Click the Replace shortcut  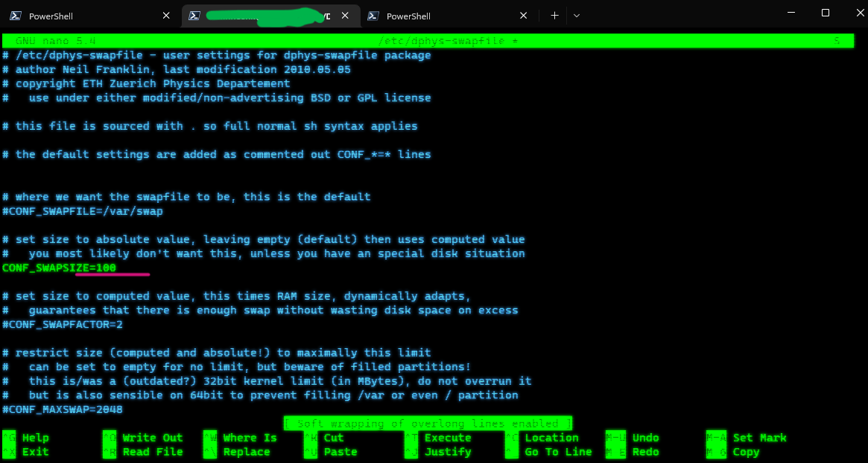(247, 452)
